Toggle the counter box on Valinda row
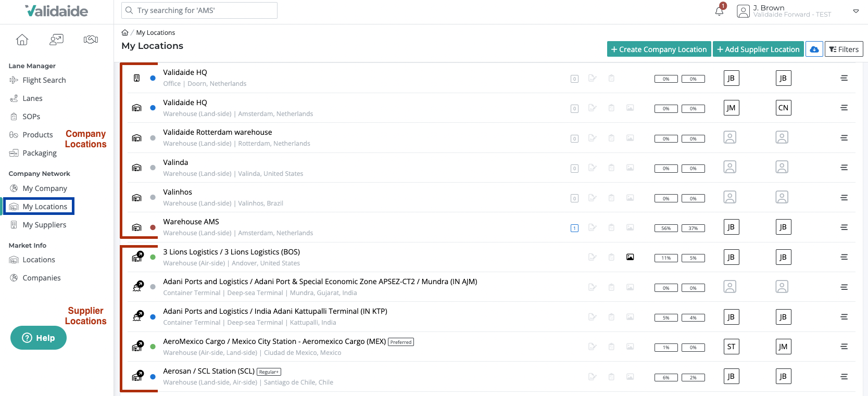This screenshot has height=396, width=868. (574, 169)
